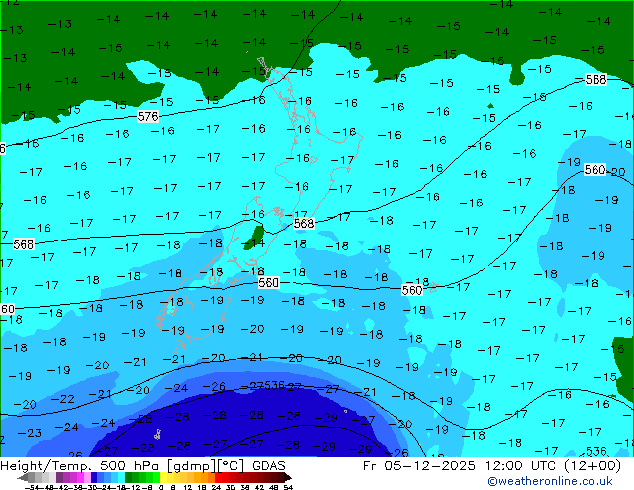Select the '500 hPa' level text

point(131,466)
